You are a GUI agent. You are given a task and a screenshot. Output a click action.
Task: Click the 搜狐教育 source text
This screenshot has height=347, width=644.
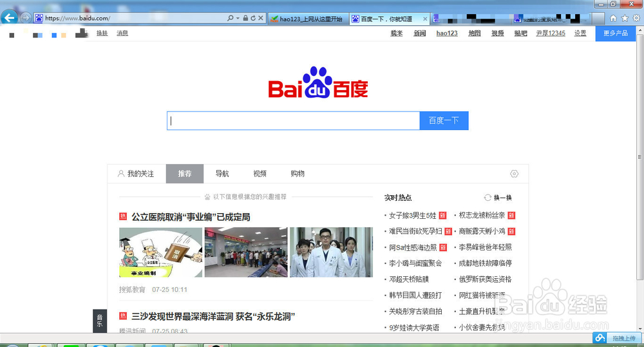132,290
